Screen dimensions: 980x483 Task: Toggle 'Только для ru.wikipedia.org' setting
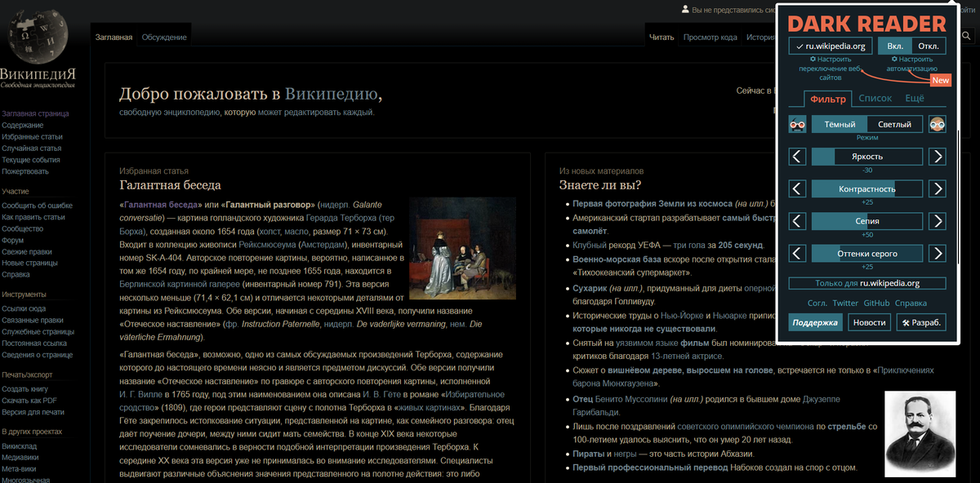[x=867, y=283]
